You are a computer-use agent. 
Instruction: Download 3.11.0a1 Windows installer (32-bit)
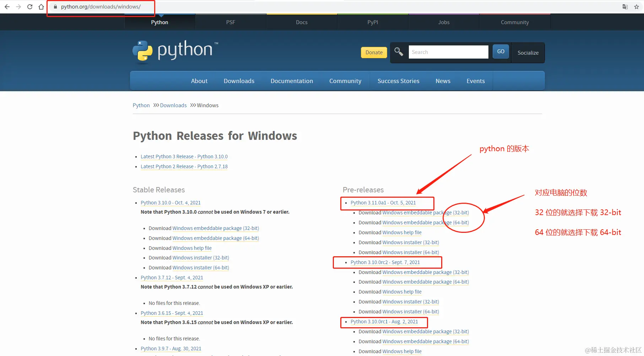coord(411,242)
